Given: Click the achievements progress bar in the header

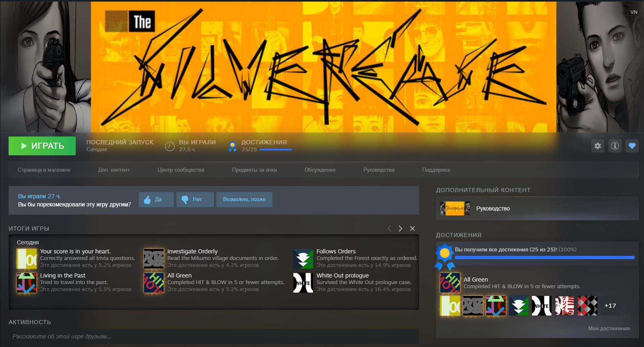Looking at the screenshot, I should coord(275,150).
